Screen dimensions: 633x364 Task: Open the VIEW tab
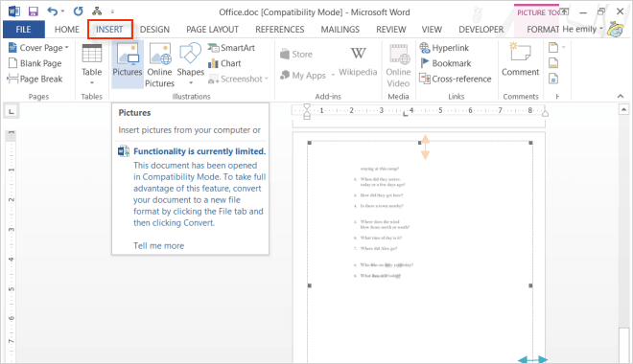432,30
